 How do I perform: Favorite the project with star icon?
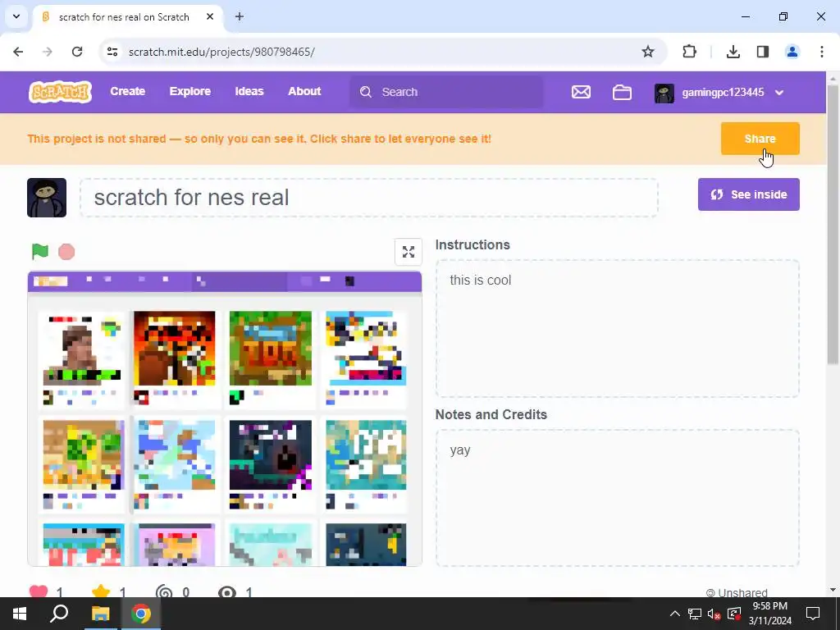(101, 591)
